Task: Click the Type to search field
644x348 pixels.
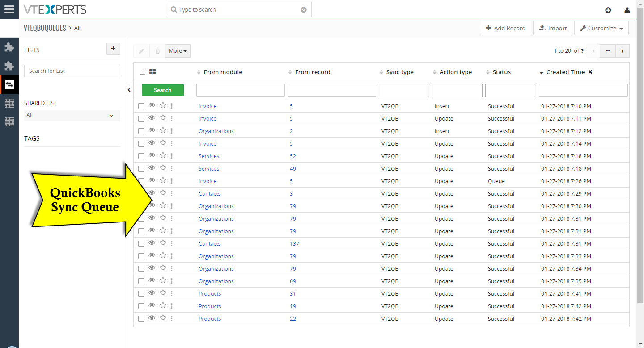Action: tap(239, 9)
